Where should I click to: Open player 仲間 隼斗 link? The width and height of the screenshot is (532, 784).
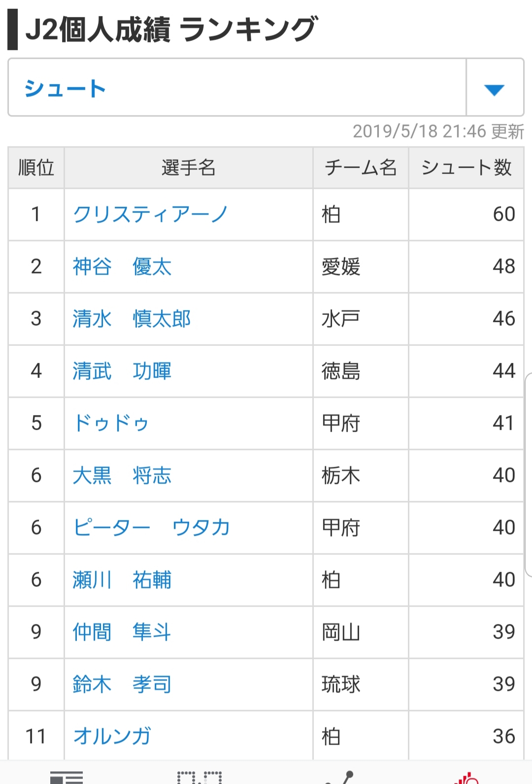122,632
